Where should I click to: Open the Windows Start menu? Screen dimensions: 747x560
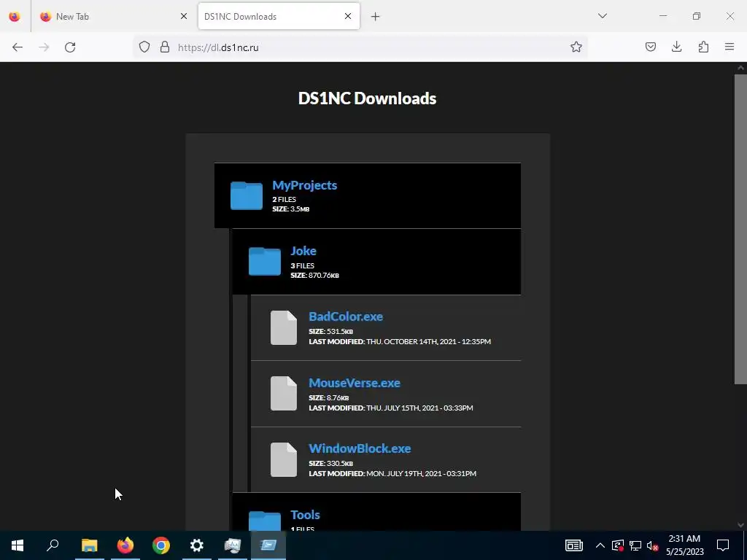click(18, 545)
